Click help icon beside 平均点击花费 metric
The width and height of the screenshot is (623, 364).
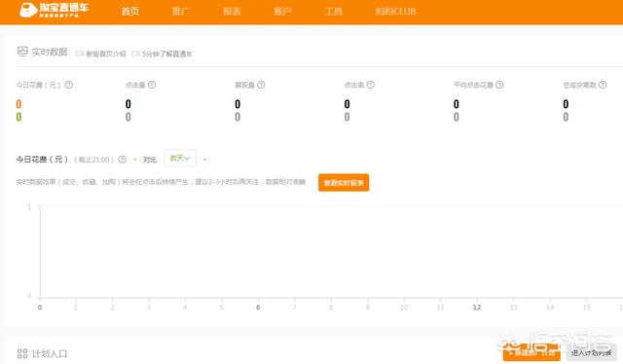tap(499, 85)
